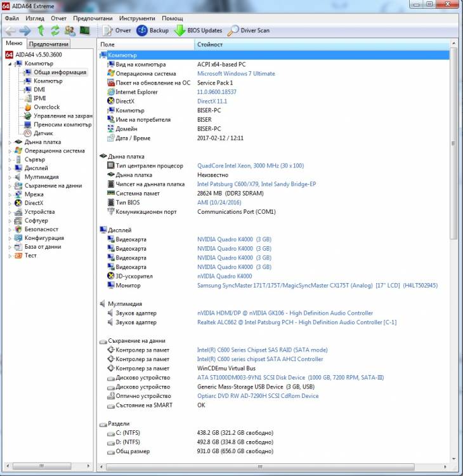This screenshot has height=476, width=463.
Task: Open the Отчет menu
Action: pyautogui.click(x=58, y=18)
